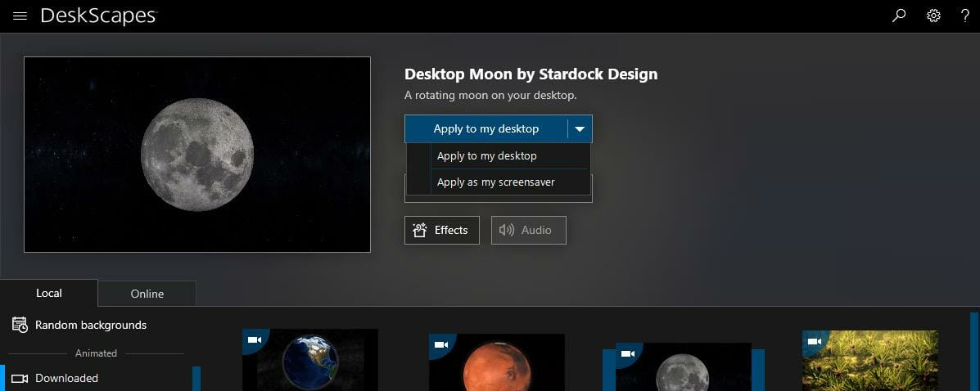The height and width of the screenshot is (391, 980).
Task: Click the DeskScapes logo text
Action: click(x=99, y=16)
